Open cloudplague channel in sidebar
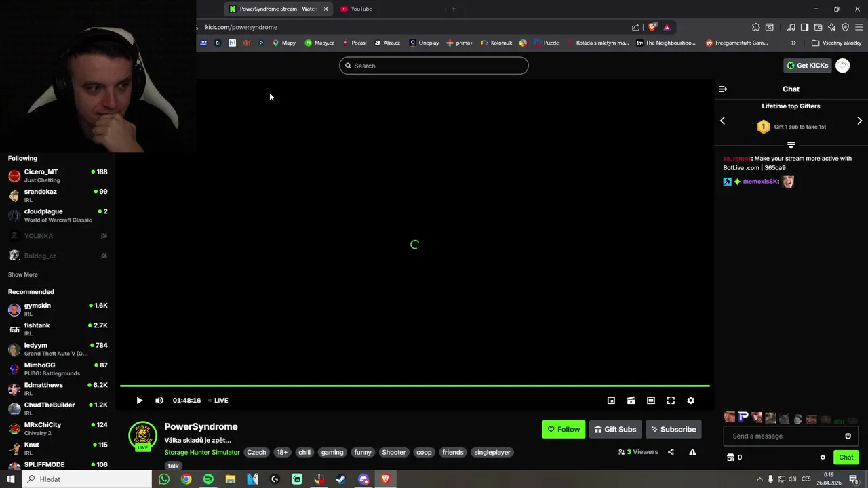This screenshot has height=488, width=868. 58,216
